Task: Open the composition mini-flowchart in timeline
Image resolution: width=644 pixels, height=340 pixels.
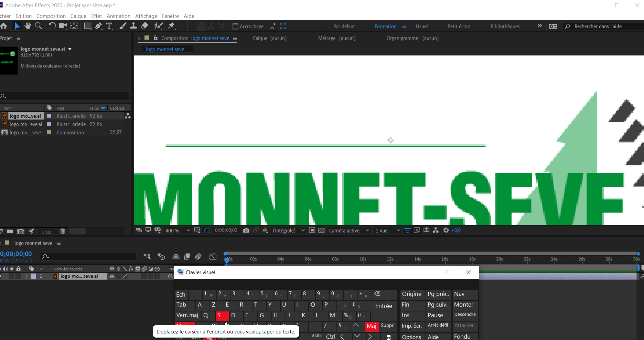Action: tap(147, 257)
